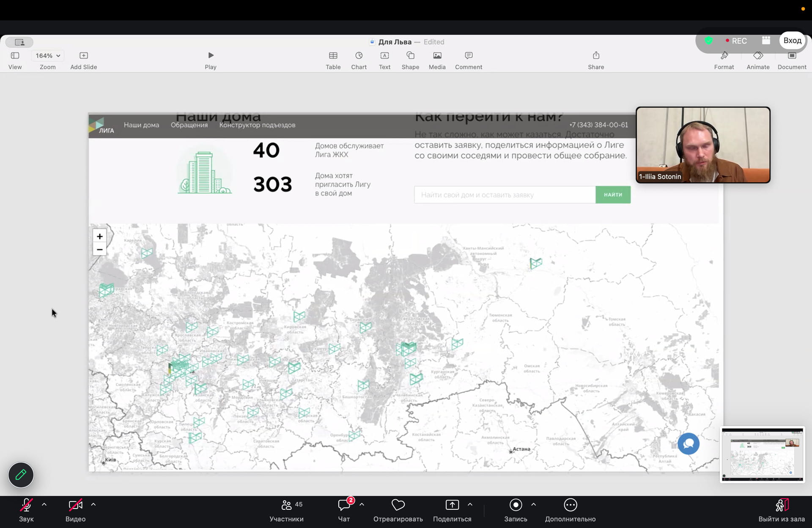The height and width of the screenshot is (528, 812).
Task: Open the Format panel tab
Action: (724, 56)
